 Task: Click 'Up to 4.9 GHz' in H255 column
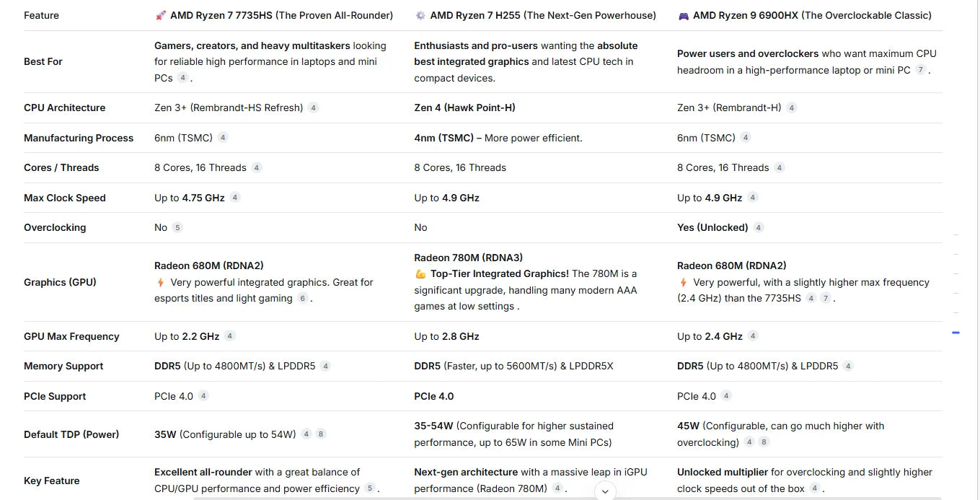point(446,198)
